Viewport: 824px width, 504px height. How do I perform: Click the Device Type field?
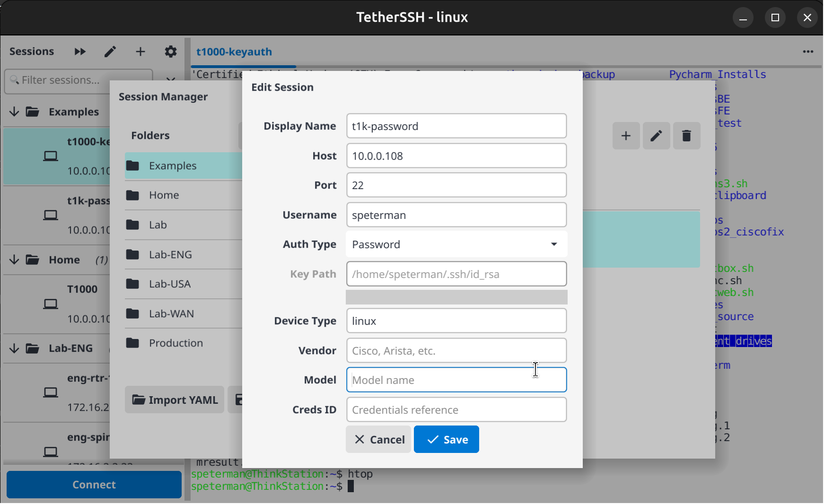456,321
